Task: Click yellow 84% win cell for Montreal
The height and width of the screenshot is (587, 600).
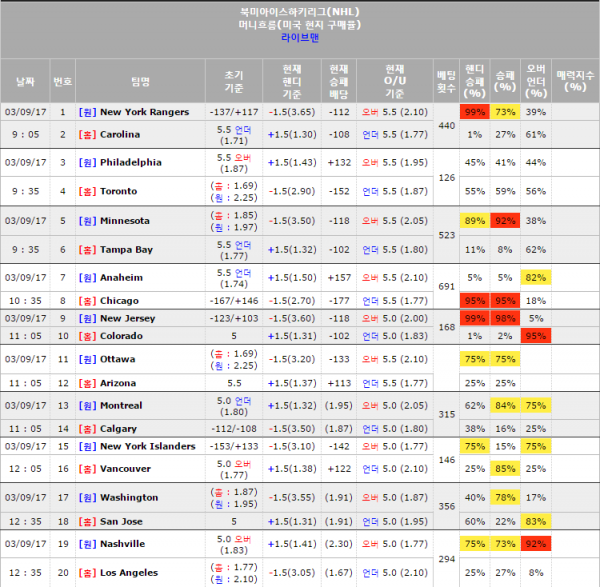Action: point(505,406)
